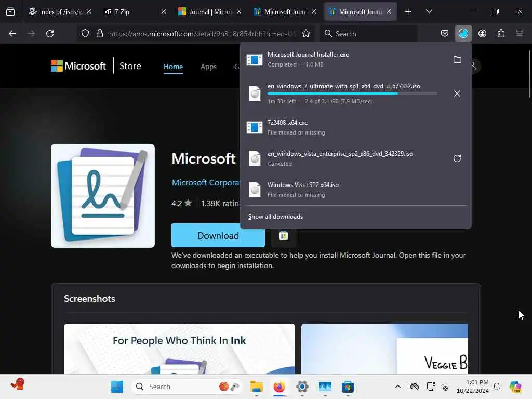532x399 pixels.
Task: Open the Firefox account menu
Action: click(482, 34)
